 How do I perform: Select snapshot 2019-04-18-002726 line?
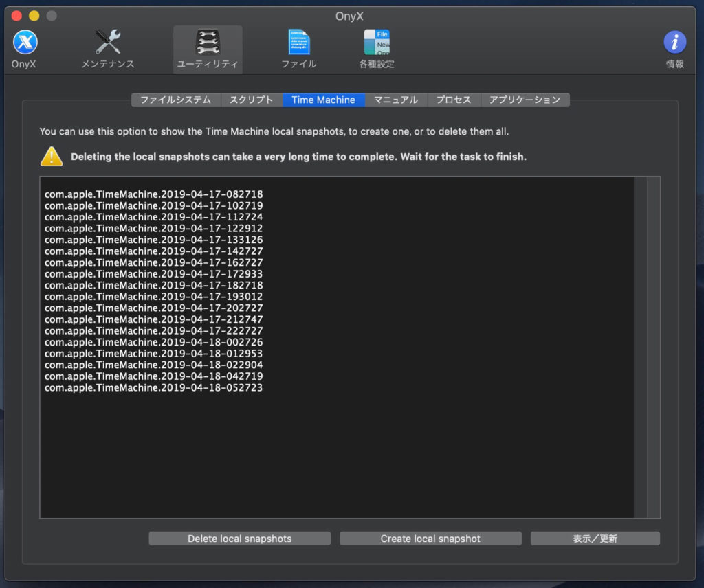click(153, 342)
